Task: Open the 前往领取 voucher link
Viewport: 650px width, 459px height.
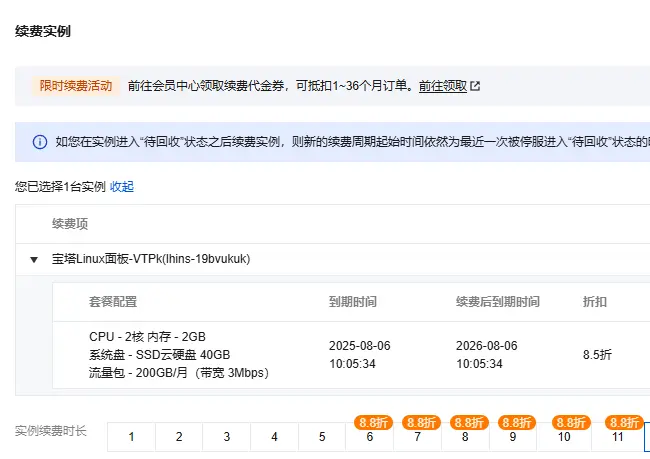Action: [443, 86]
